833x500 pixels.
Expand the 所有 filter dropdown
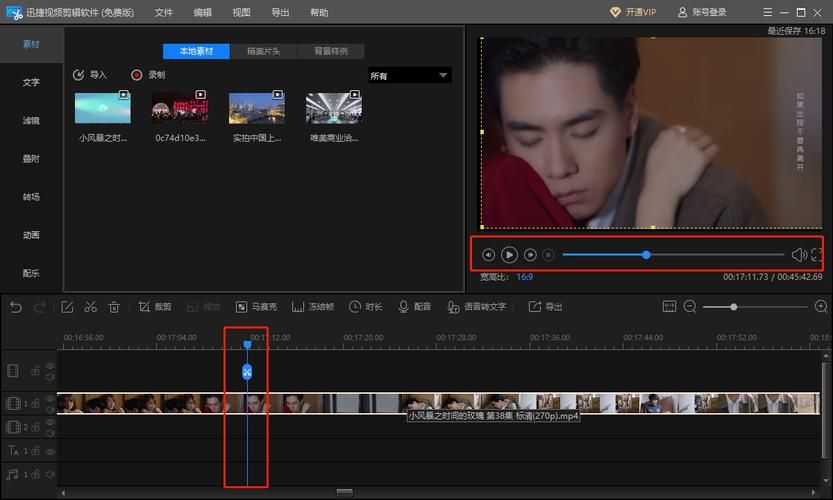410,75
